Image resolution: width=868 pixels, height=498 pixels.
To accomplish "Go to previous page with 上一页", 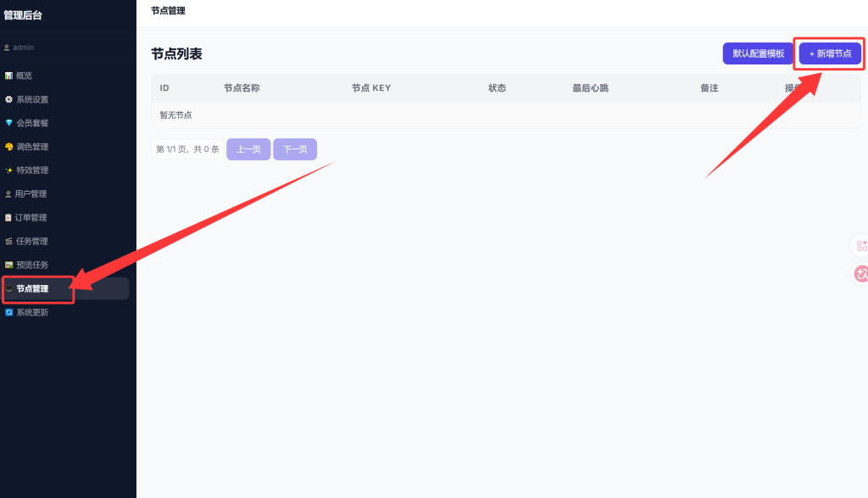I will pos(248,149).
